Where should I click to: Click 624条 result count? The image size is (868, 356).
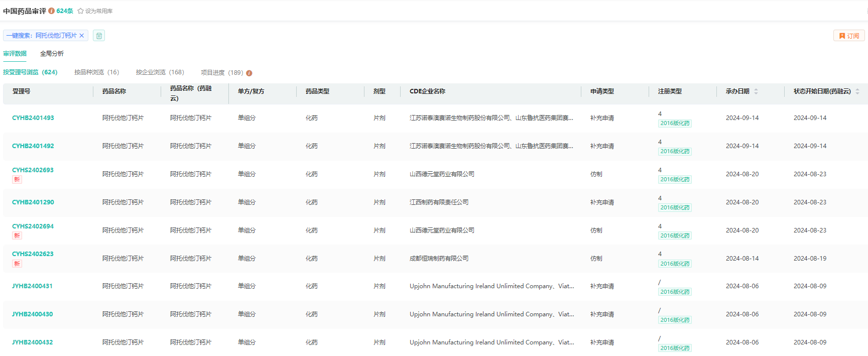tap(65, 11)
